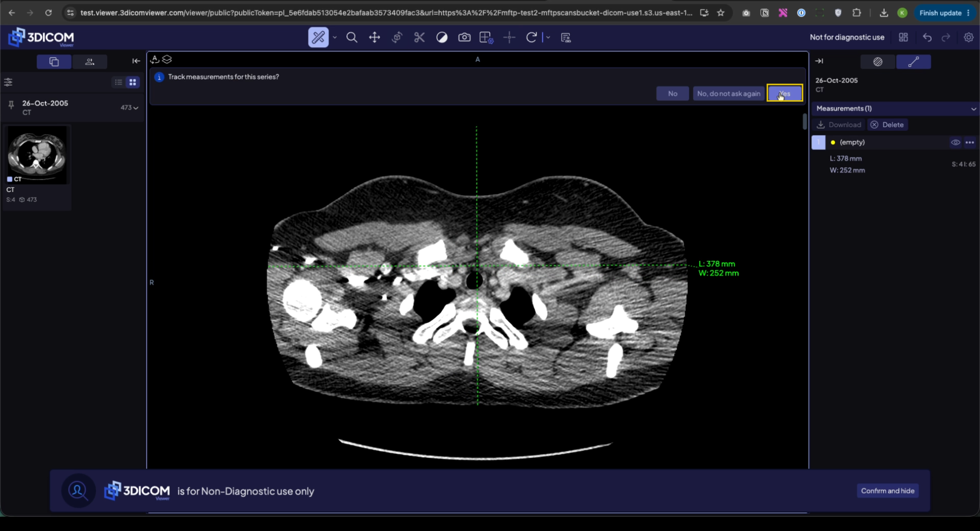Click the viewport orientation icon
The image size is (980, 531).
click(155, 60)
